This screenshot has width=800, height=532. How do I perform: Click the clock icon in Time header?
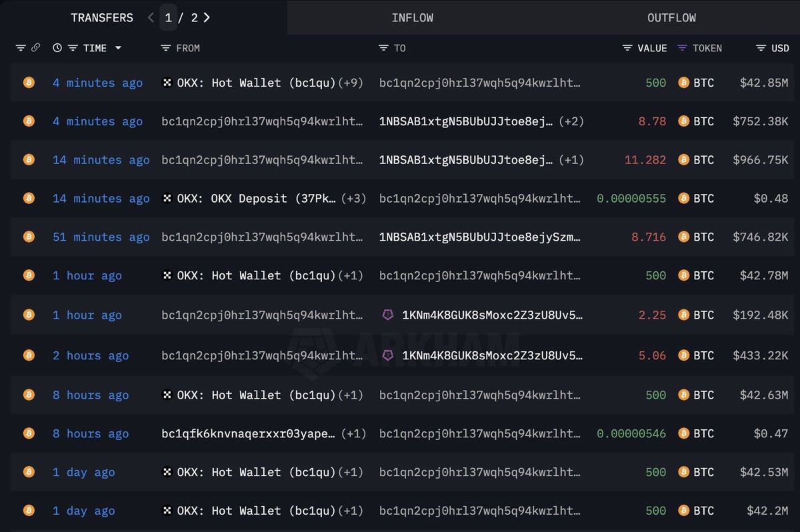click(57, 48)
